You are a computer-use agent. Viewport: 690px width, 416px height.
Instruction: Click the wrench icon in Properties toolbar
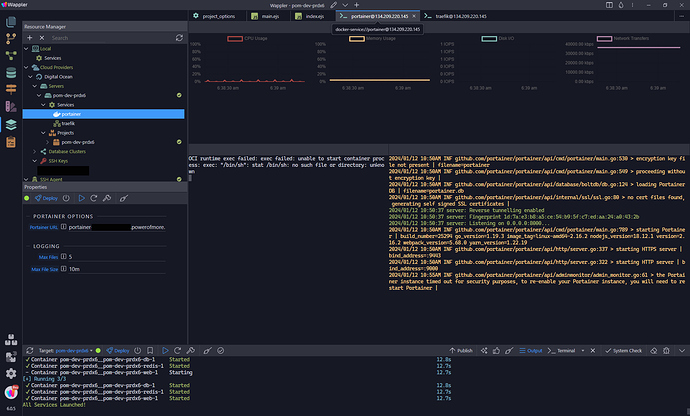click(x=106, y=198)
